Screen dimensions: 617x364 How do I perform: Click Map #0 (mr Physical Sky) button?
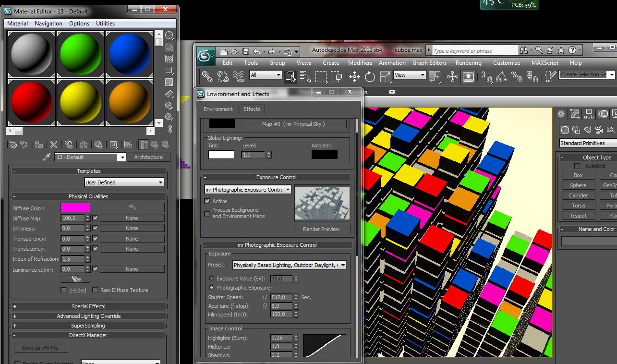pyautogui.click(x=293, y=124)
